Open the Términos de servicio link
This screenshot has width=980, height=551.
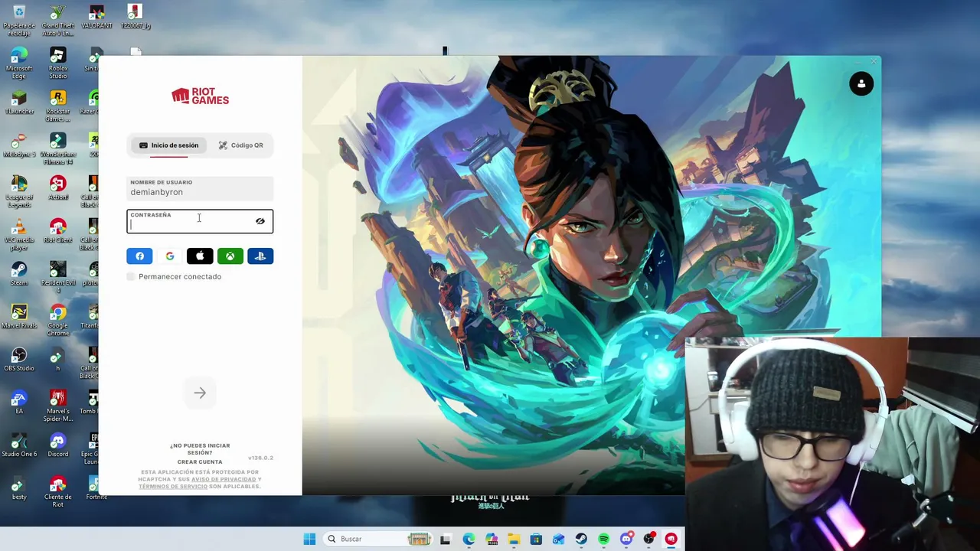coord(173,487)
